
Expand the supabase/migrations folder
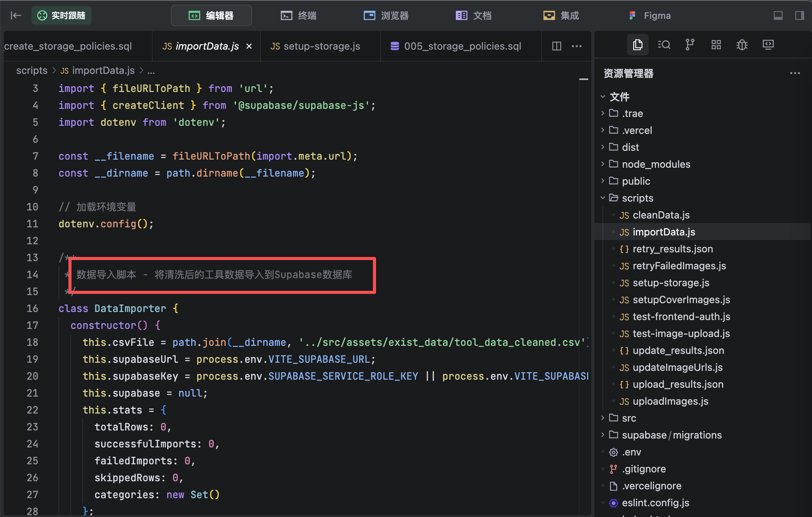click(671, 435)
